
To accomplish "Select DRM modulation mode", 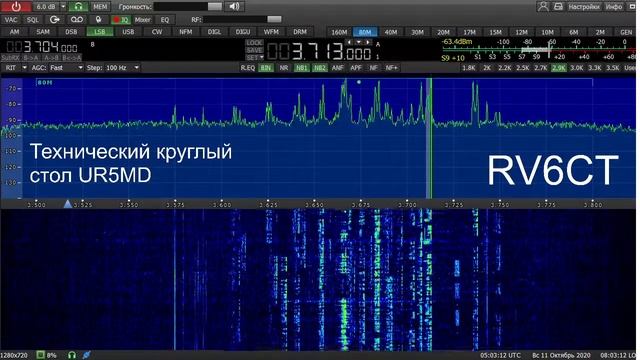I will (300, 32).
